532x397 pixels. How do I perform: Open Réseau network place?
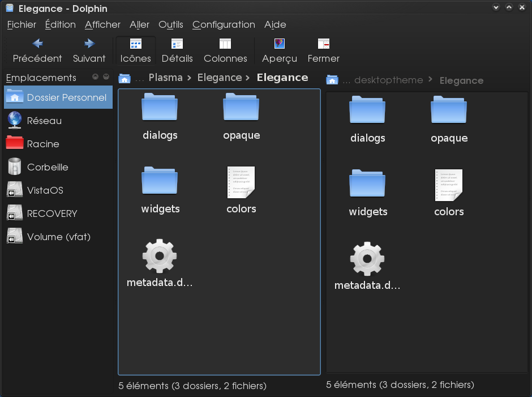coord(58,121)
